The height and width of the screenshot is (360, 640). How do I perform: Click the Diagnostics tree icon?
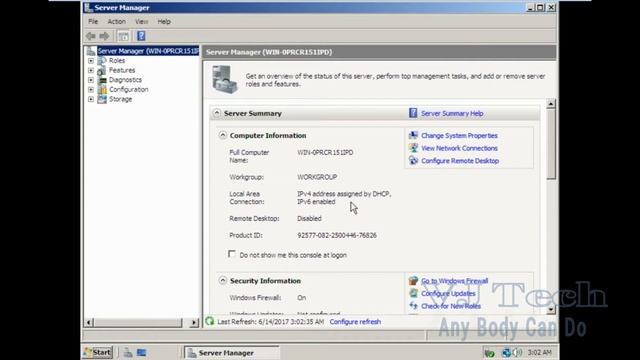click(102, 80)
